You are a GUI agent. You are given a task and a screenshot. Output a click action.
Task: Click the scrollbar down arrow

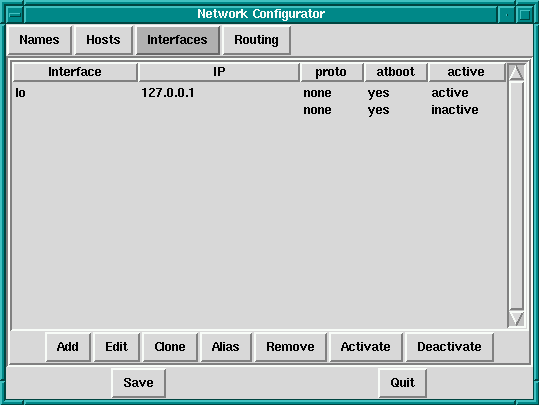516,318
